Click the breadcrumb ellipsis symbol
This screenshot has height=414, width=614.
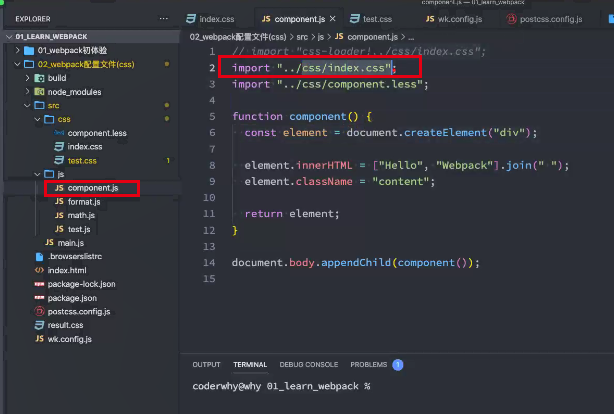pos(411,37)
